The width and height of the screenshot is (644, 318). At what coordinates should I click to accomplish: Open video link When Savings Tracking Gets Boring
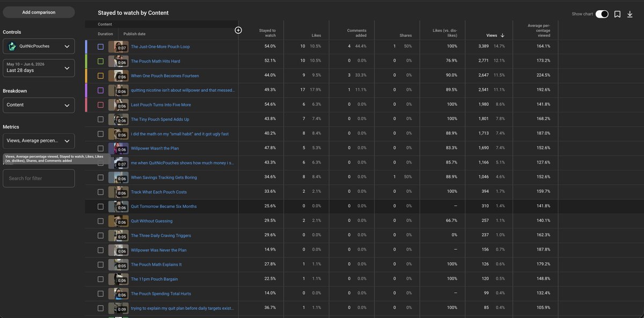[x=164, y=177]
